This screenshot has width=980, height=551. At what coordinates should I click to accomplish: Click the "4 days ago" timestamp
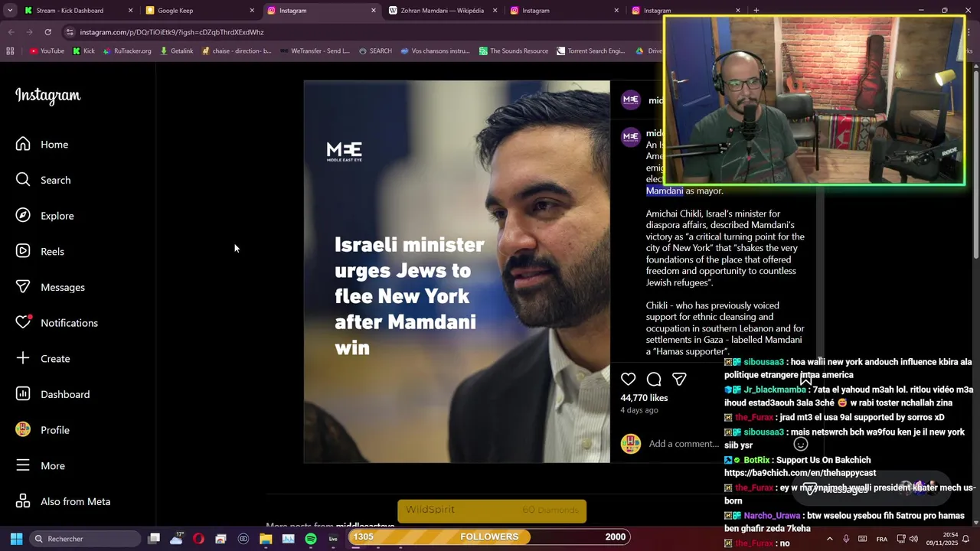point(639,410)
